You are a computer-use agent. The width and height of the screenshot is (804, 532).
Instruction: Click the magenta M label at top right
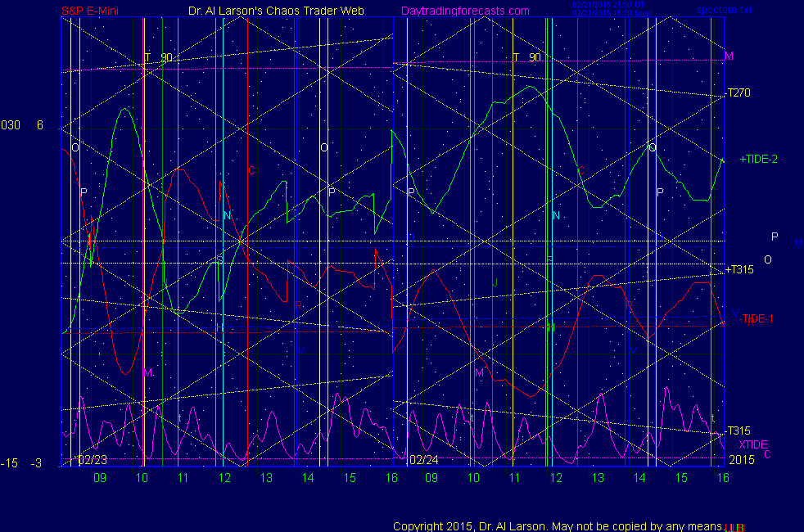click(729, 56)
